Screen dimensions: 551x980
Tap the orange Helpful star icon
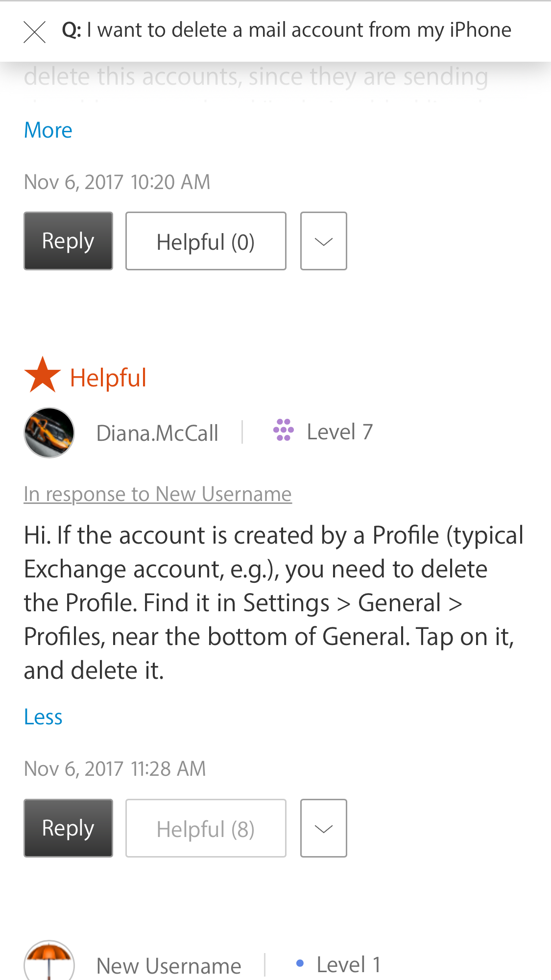tap(42, 375)
